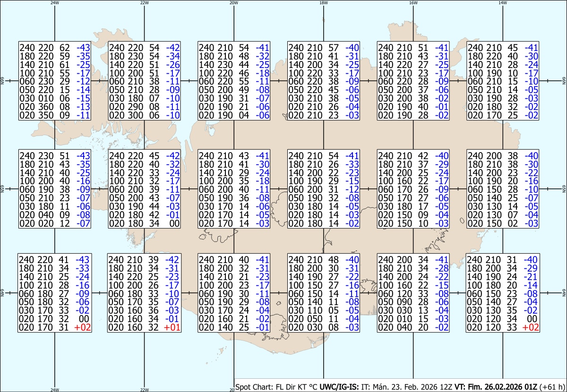
Task: Click the row 240 220 41 -43
Action: 53,259
